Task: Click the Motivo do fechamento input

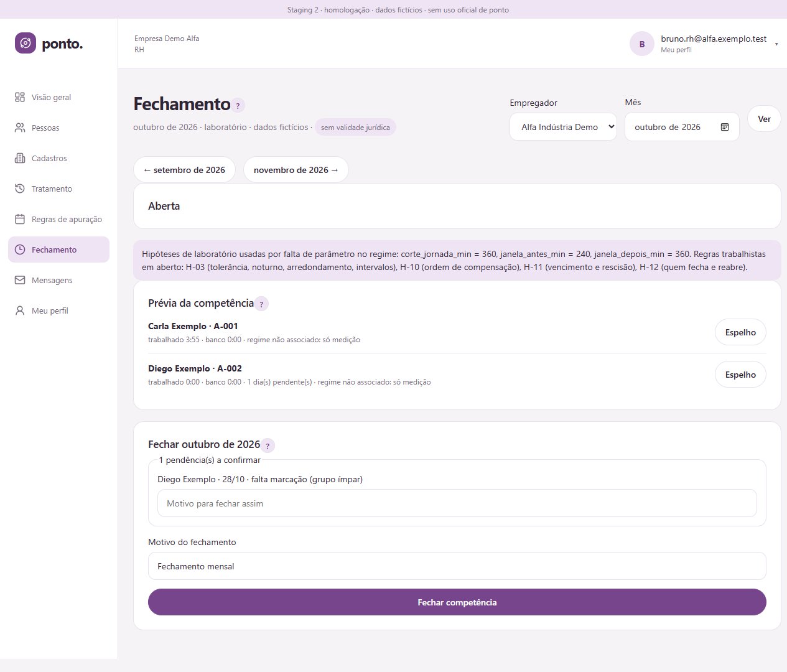Action: tap(457, 566)
